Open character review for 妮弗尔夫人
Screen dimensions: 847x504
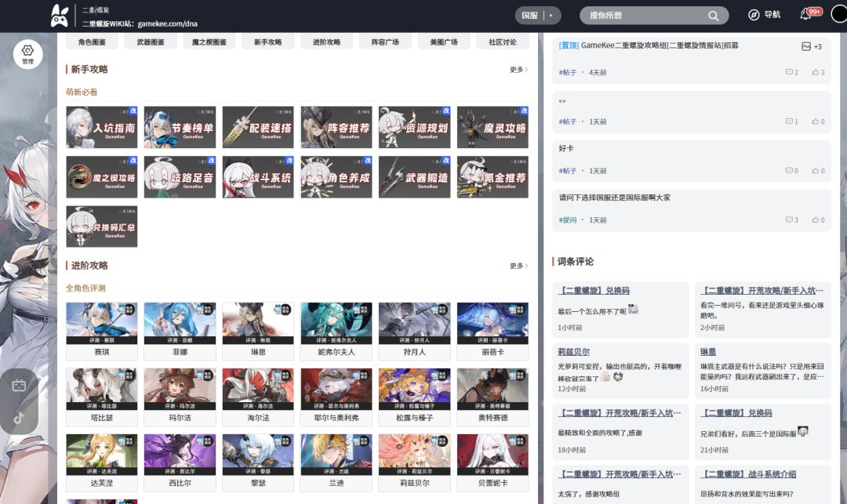pos(336,331)
